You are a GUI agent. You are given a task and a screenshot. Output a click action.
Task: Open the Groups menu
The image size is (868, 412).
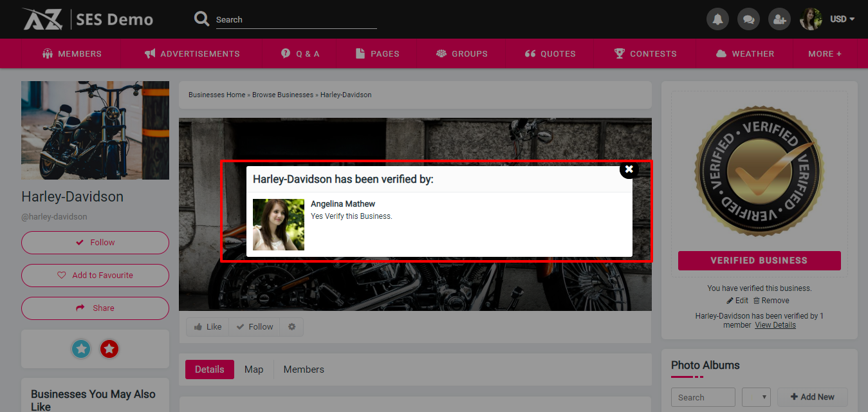point(462,53)
